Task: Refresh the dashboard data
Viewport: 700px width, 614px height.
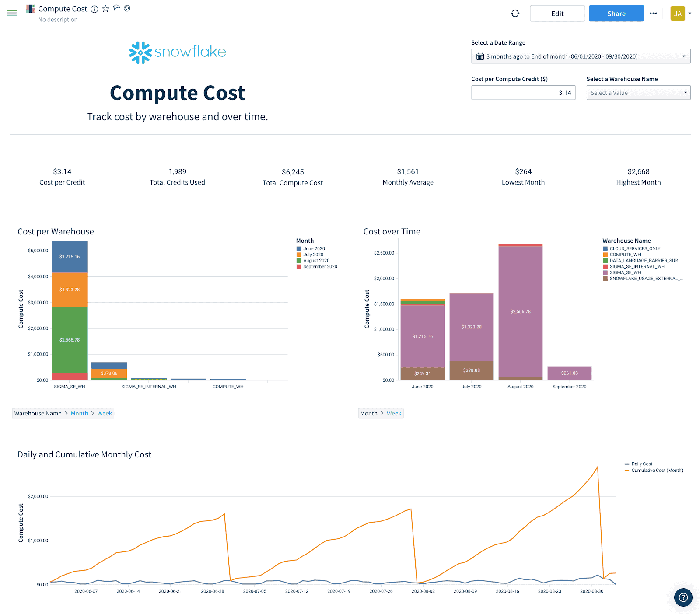Action: 515,13
